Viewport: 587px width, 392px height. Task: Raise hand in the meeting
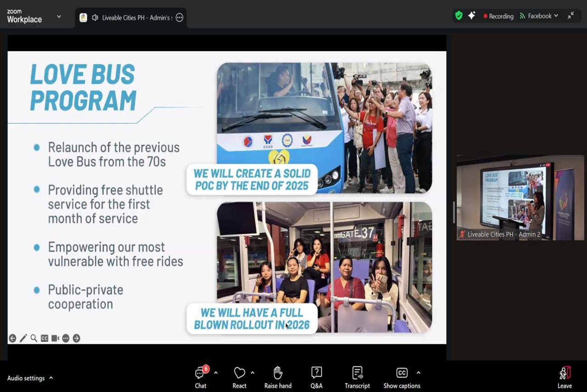[x=278, y=377]
